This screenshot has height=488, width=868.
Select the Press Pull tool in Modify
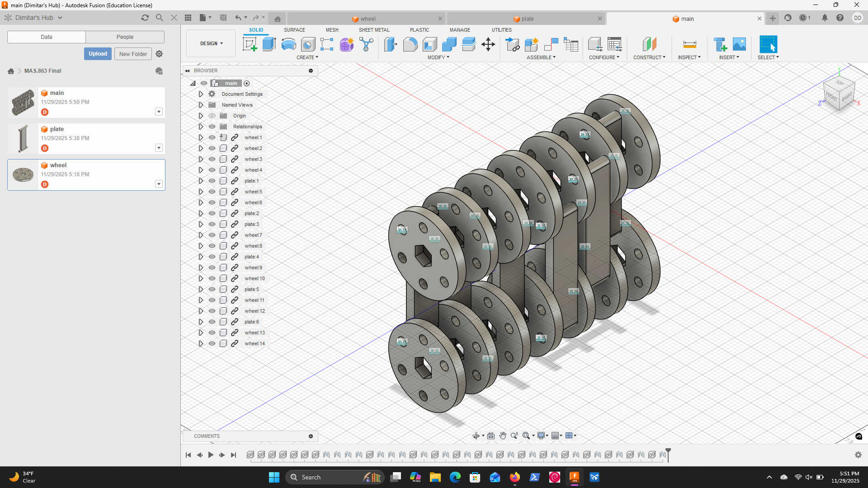[390, 44]
